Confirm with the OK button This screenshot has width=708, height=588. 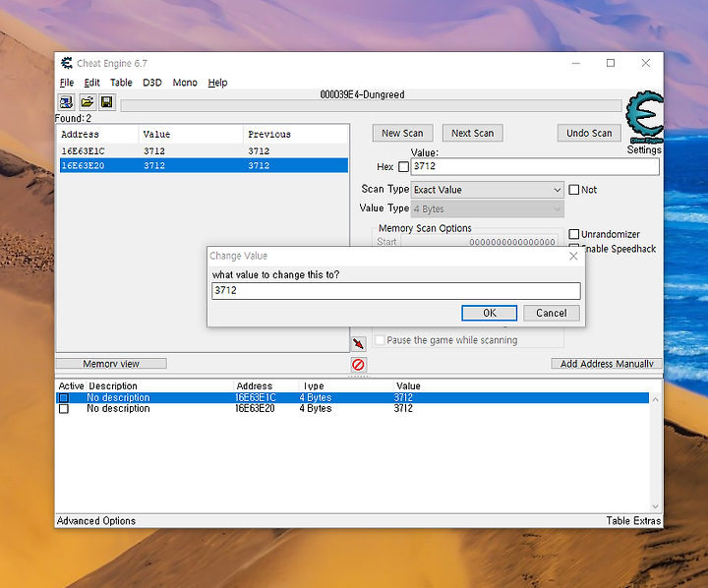[x=490, y=313]
